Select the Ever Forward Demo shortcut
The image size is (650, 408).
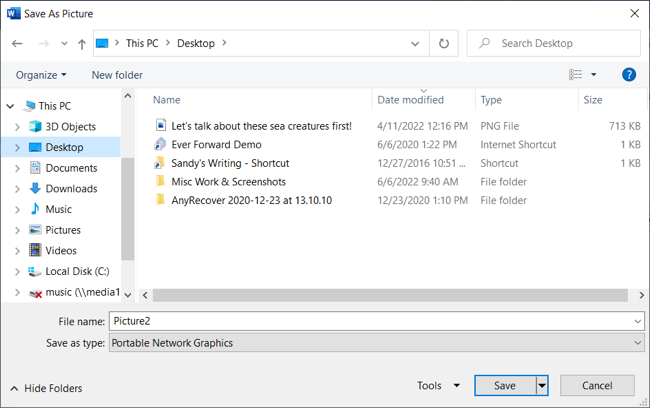click(x=216, y=145)
